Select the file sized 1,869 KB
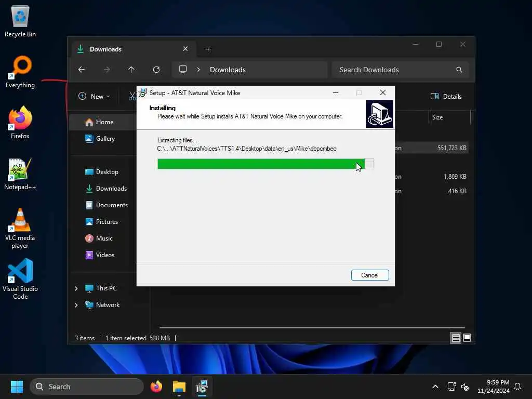The image size is (532, 399). (432, 177)
